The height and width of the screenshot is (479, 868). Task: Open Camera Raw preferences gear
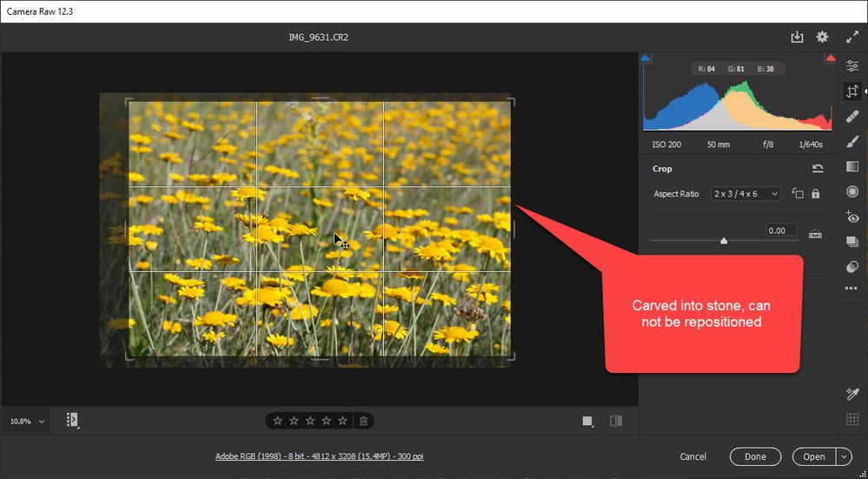click(x=822, y=37)
